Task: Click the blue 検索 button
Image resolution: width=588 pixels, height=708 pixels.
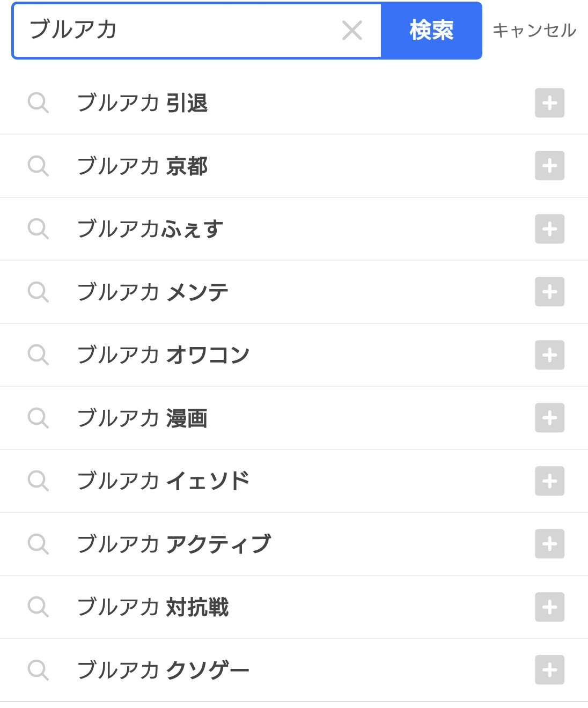Action: tap(431, 31)
